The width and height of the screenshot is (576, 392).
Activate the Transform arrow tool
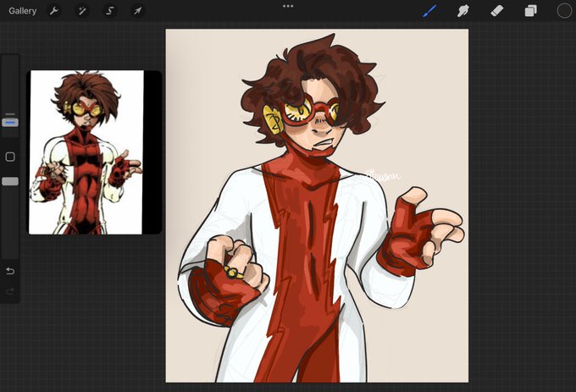point(138,11)
